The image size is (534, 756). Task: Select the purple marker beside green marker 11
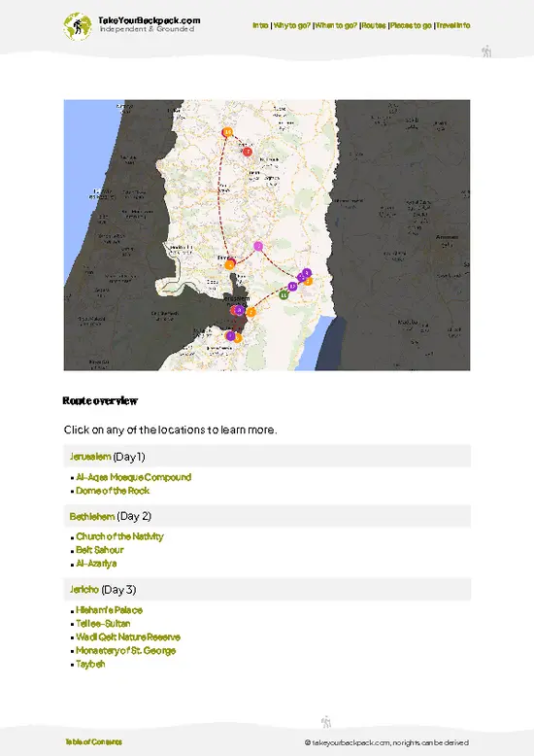point(292,287)
